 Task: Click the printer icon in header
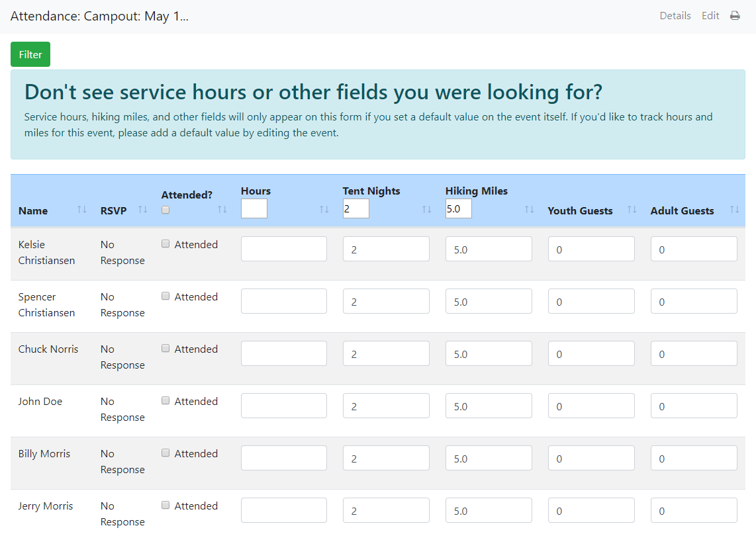(x=735, y=16)
